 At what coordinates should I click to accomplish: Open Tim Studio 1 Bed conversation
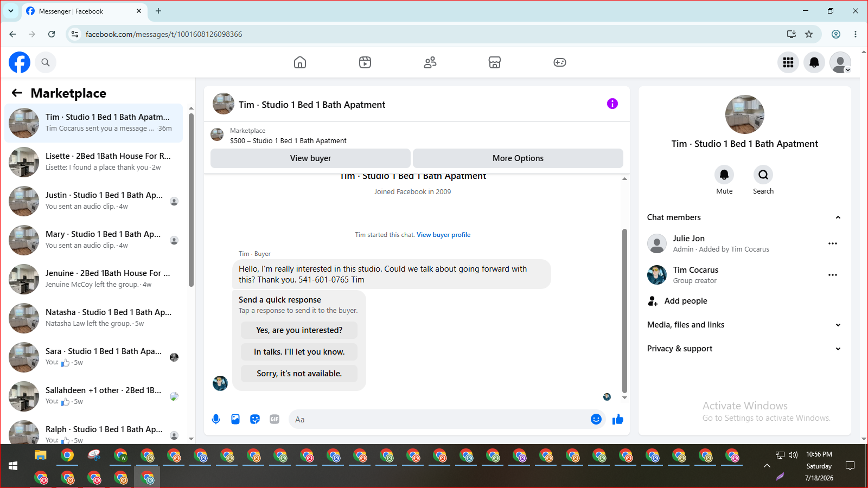point(94,123)
